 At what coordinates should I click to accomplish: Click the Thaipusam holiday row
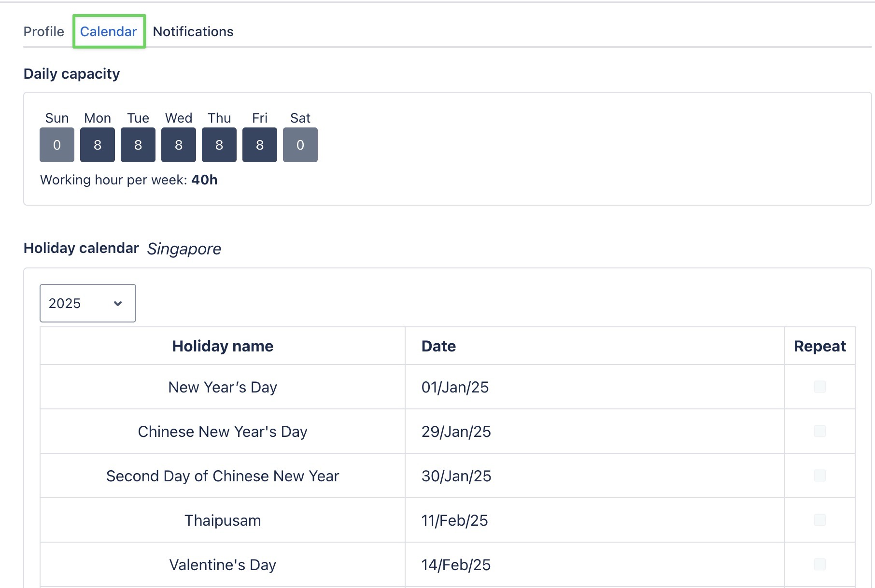tap(222, 520)
